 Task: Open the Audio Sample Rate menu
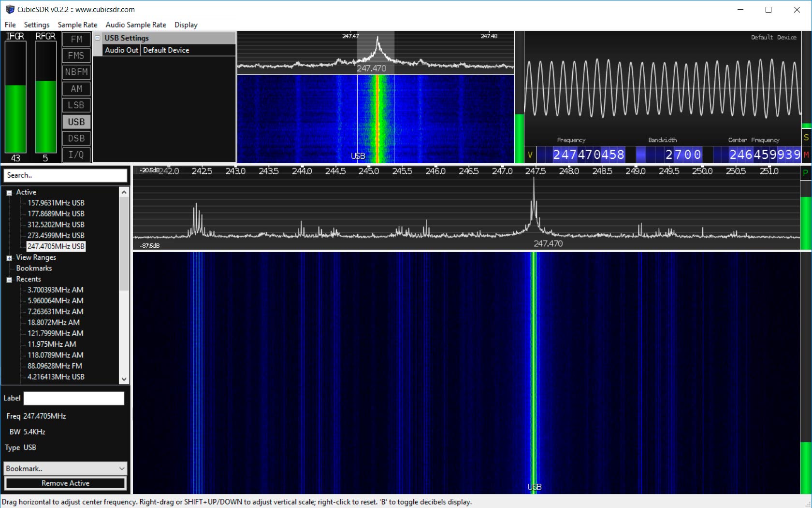136,25
